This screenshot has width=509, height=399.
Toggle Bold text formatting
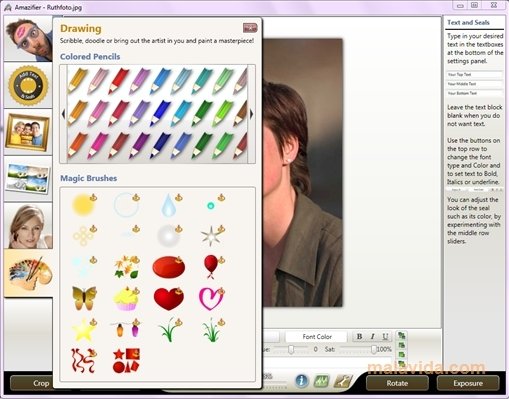[x=359, y=337]
